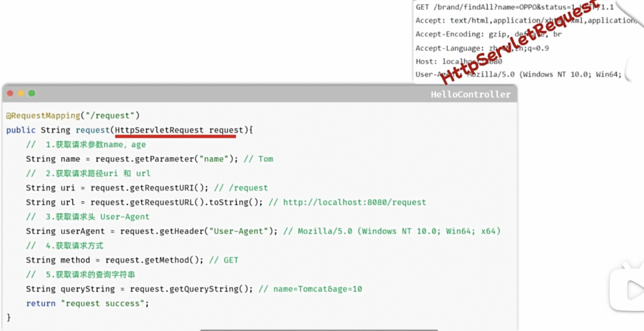Click the yellow dot in the code window title bar

click(x=21, y=93)
